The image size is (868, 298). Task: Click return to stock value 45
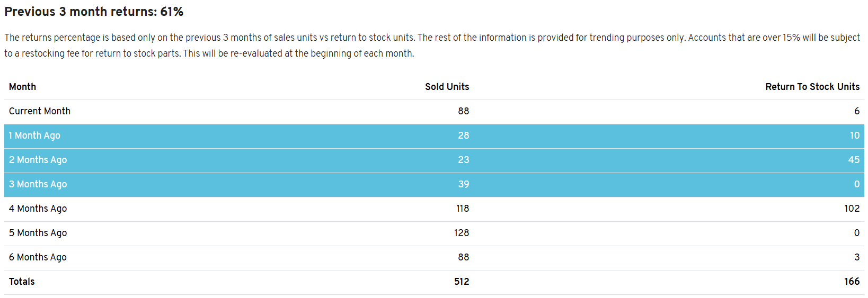853,160
